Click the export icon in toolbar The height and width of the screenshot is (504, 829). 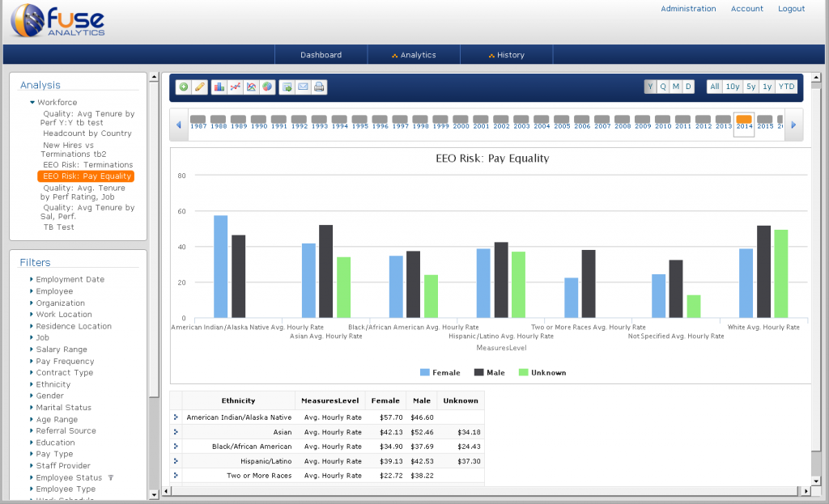[x=287, y=87]
